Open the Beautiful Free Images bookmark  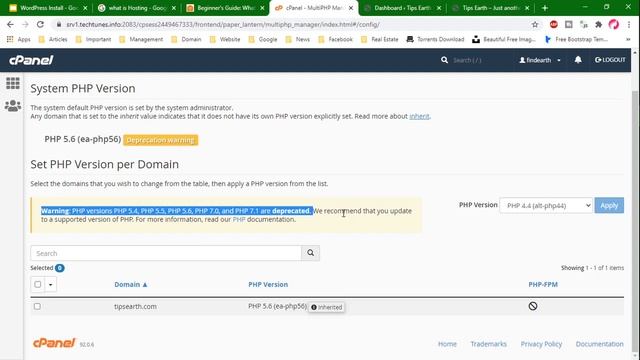click(x=503, y=39)
